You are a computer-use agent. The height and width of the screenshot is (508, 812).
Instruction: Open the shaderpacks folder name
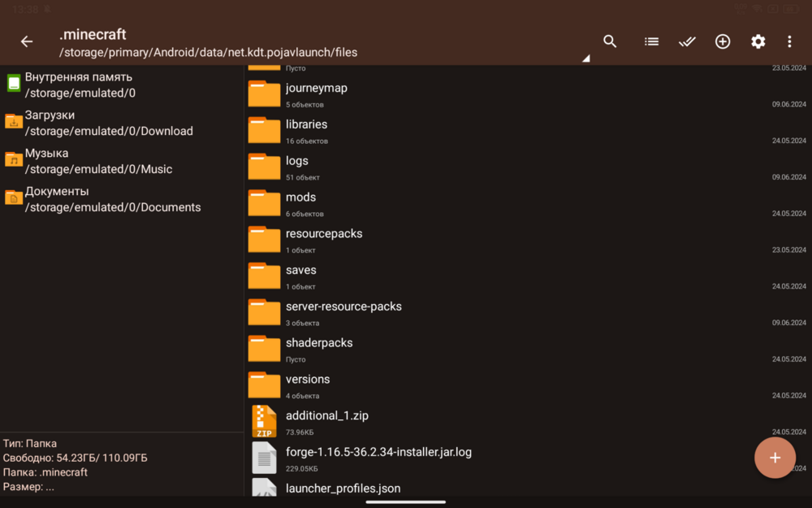point(319,343)
